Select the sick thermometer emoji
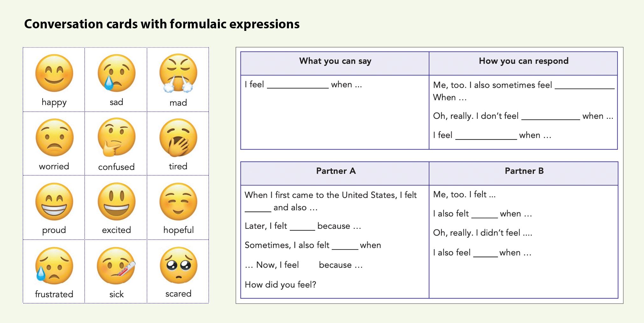The image size is (644, 323). (116, 266)
